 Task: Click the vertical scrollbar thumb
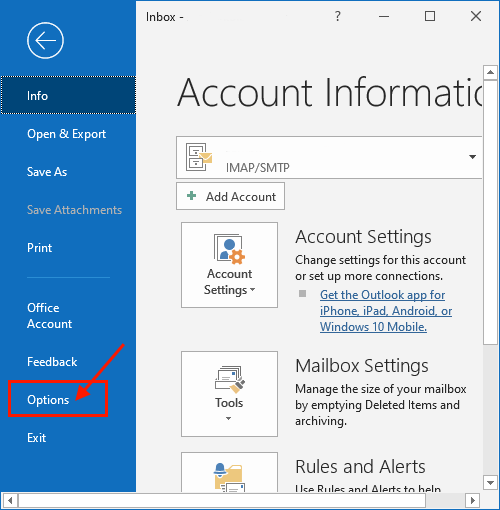[x=490, y=212]
